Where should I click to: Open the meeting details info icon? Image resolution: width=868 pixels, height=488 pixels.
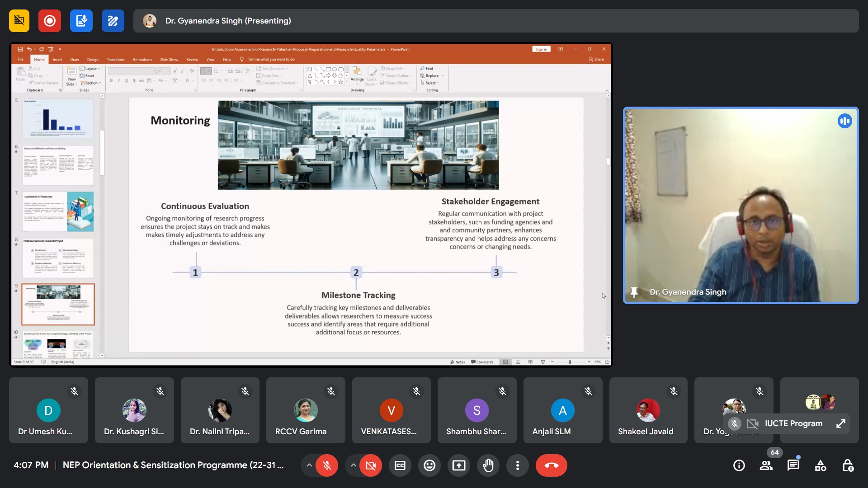point(739,465)
